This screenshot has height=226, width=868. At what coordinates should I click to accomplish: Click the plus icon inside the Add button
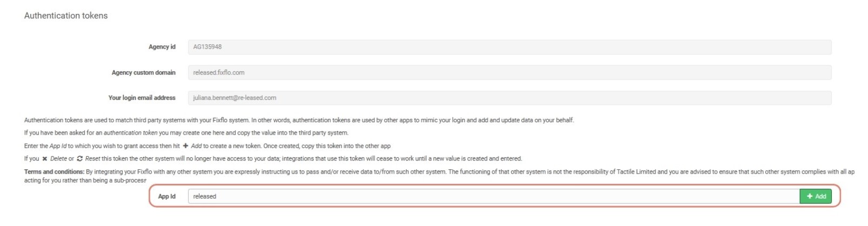[810, 196]
